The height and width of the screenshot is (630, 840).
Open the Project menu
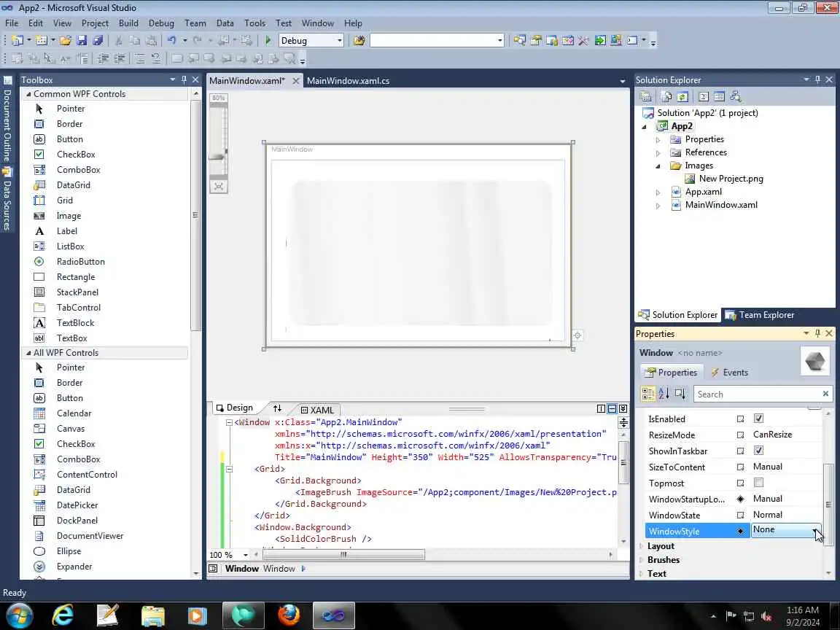(x=95, y=23)
